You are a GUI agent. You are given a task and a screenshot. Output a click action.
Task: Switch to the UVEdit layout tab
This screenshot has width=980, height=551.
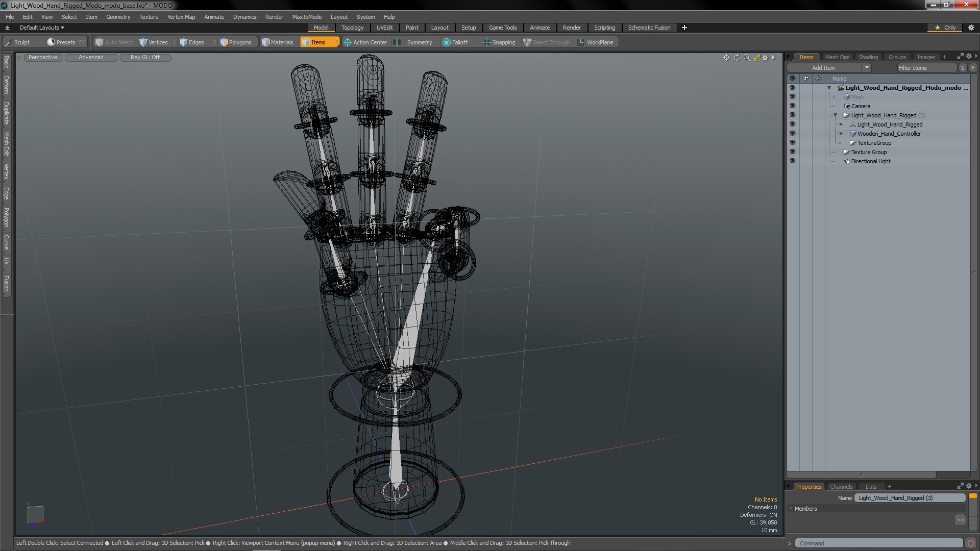384,28
